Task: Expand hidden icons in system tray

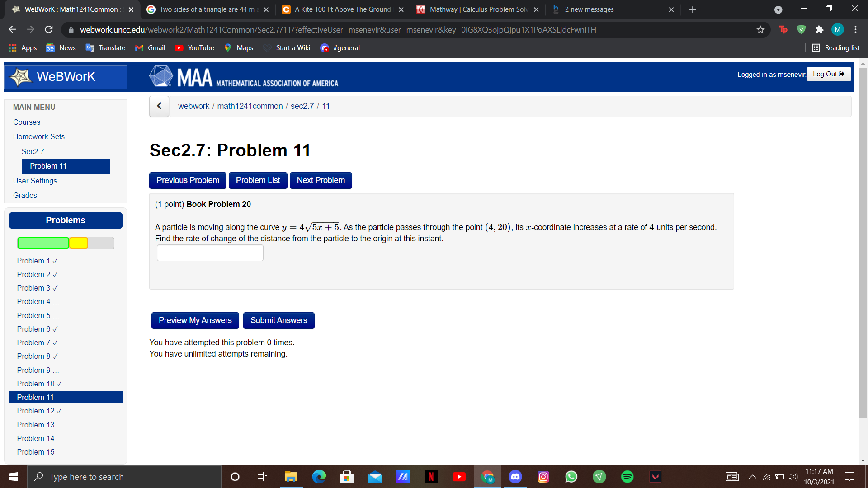Action: click(x=753, y=477)
